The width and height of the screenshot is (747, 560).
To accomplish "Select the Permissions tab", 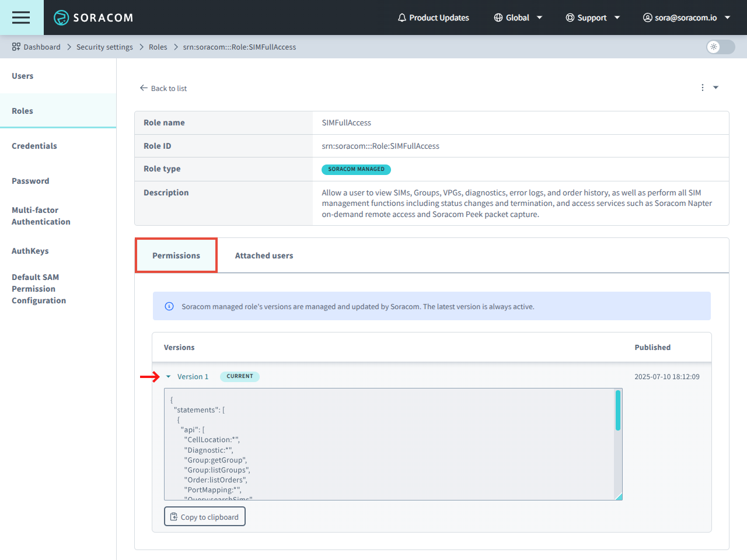I will click(176, 255).
